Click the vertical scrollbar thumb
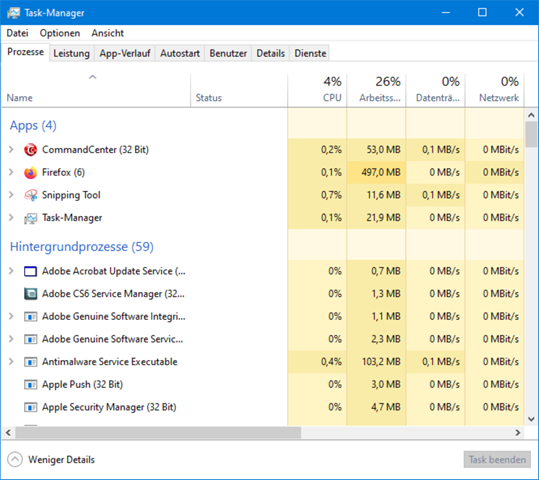The width and height of the screenshot is (539, 480). tap(531, 134)
